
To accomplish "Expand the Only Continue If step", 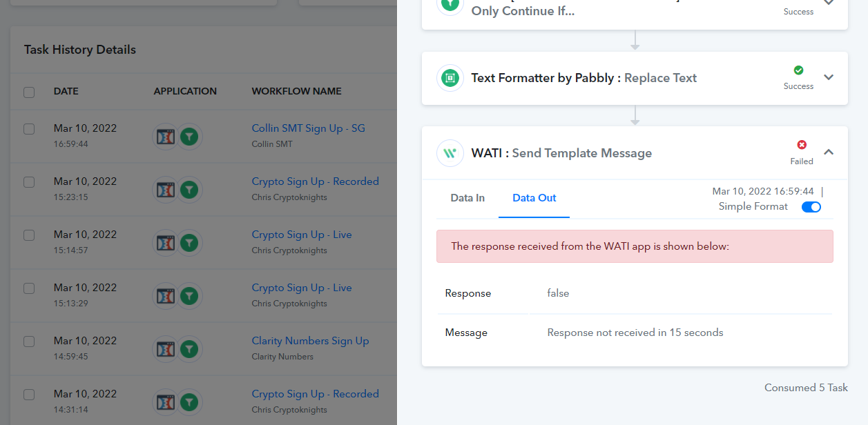I will click(829, 3).
